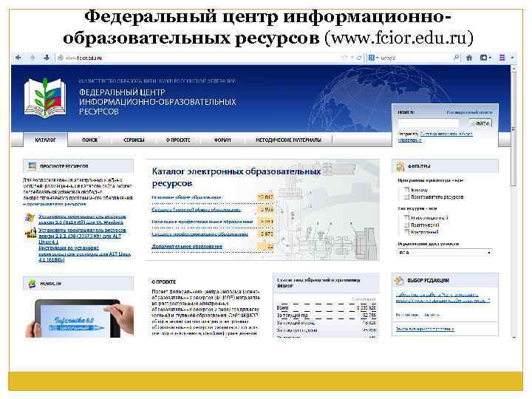This screenshot has height=399, width=532.
Task: Open Среднее профессиональное образование link
Action: pos(199,233)
